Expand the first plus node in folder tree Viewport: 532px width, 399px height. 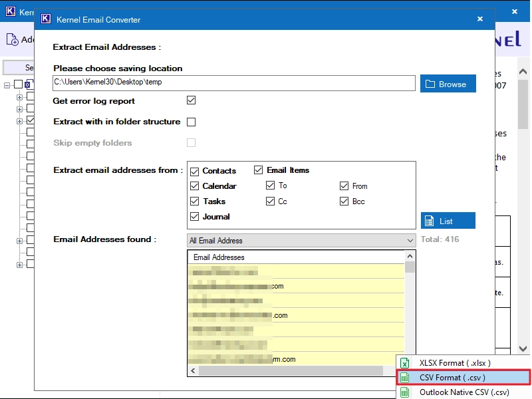point(19,97)
